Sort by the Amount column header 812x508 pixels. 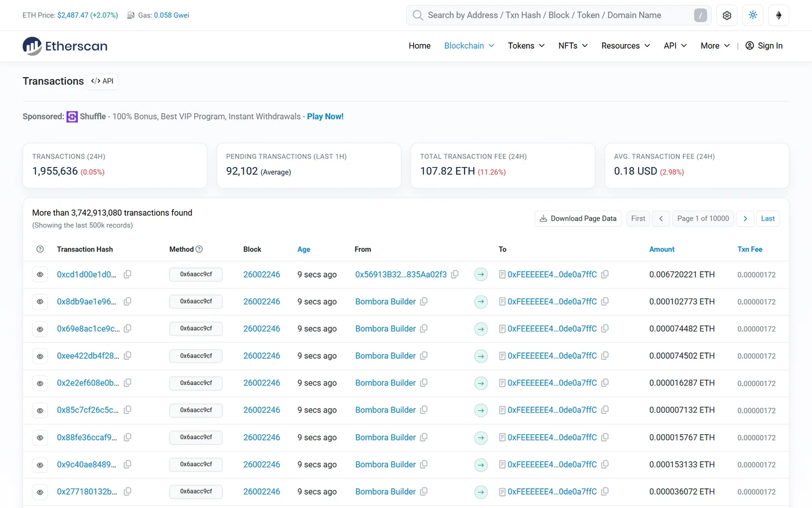click(662, 249)
